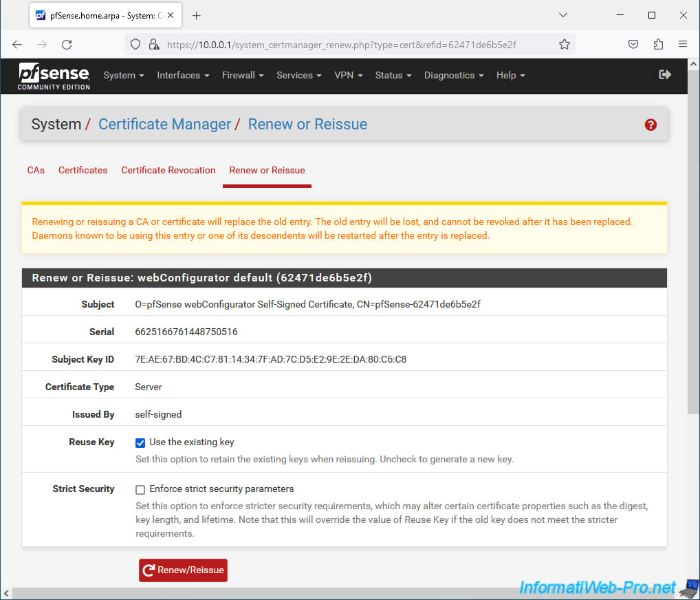This screenshot has width=700, height=600.
Task: Open the Firefox hamburger application menu
Action: pos(683,44)
